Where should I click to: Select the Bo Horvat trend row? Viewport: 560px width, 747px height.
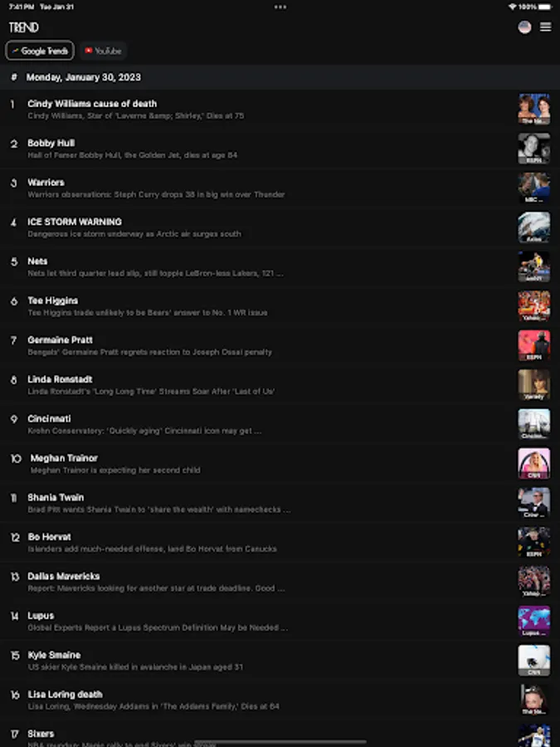click(280, 542)
